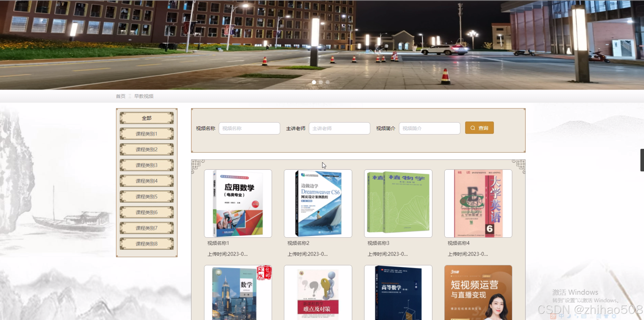Select 课程类别8 category
Viewport: 644px width, 320px height.
[147, 244]
